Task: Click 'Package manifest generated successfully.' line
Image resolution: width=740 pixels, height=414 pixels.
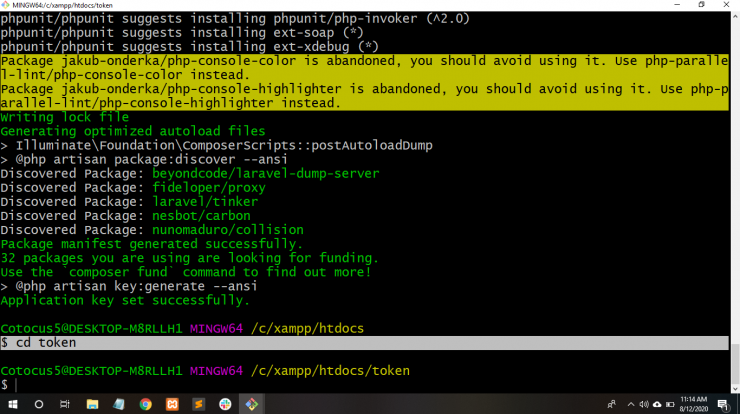Action: coord(151,244)
